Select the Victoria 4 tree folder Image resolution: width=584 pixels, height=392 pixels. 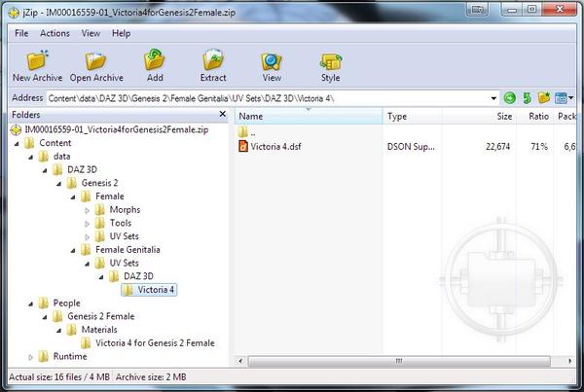149,290
